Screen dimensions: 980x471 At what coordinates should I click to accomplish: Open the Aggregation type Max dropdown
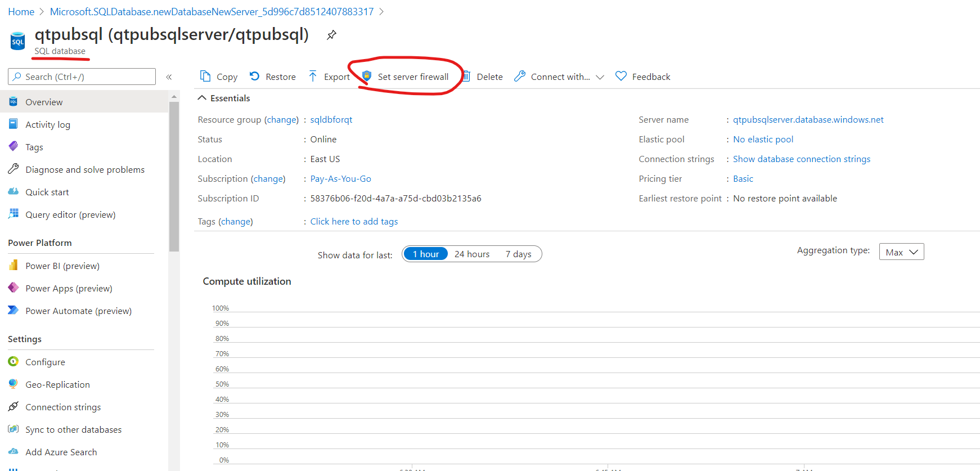(x=901, y=252)
